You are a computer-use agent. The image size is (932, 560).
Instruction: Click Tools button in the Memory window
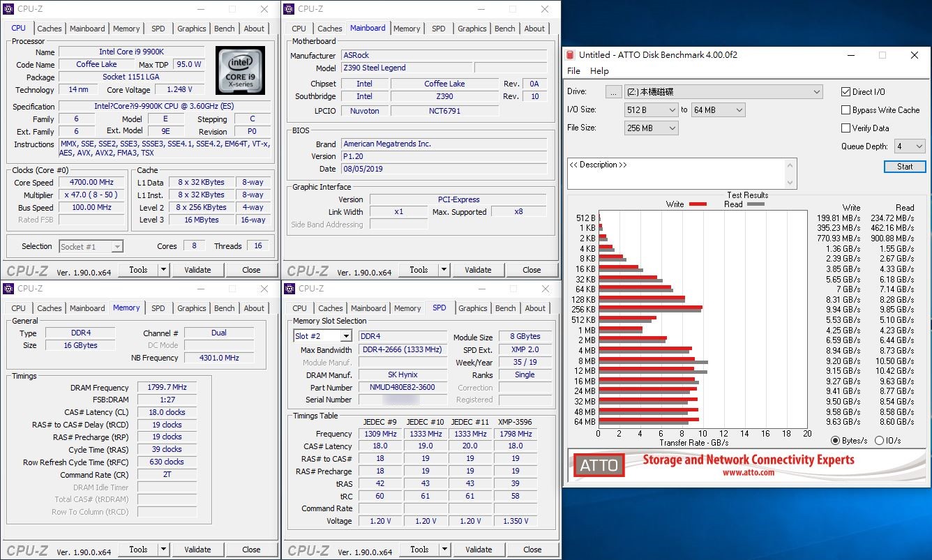coord(138,550)
